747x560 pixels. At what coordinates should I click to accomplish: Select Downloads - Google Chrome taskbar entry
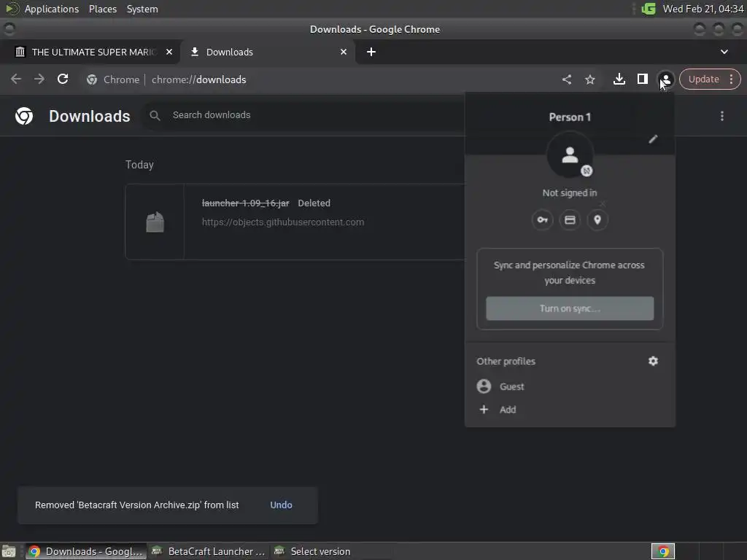[x=86, y=551]
